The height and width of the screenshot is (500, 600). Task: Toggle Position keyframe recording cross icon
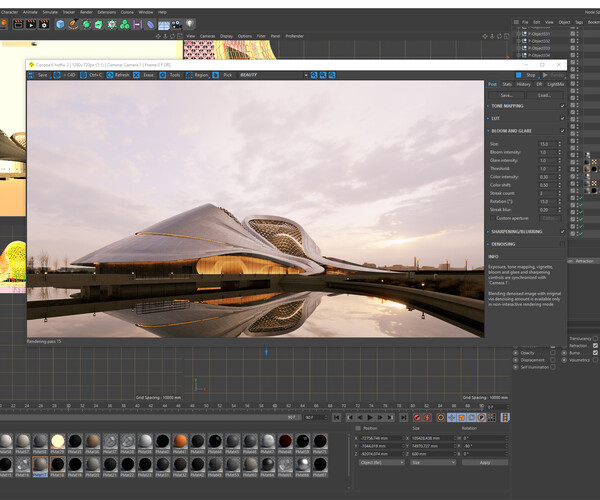click(452, 417)
